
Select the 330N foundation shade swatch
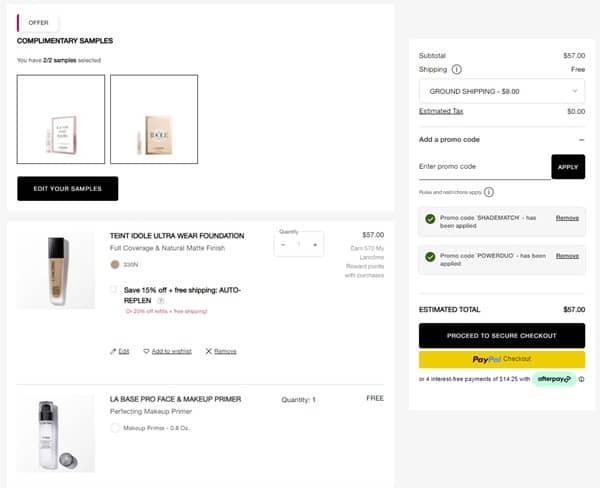coord(114,265)
